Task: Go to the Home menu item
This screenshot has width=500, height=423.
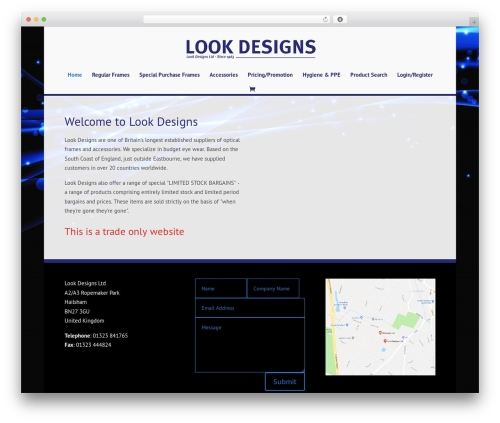Action: pos(75,75)
